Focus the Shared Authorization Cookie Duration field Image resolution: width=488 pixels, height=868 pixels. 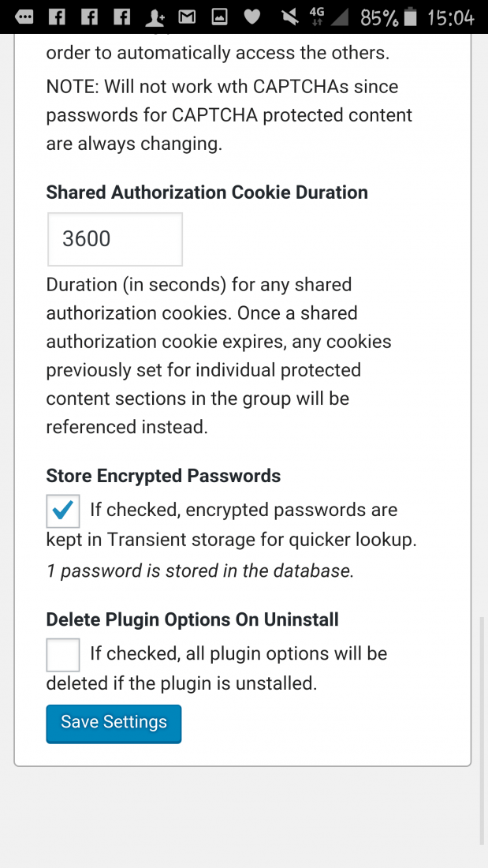(x=115, y=239)
